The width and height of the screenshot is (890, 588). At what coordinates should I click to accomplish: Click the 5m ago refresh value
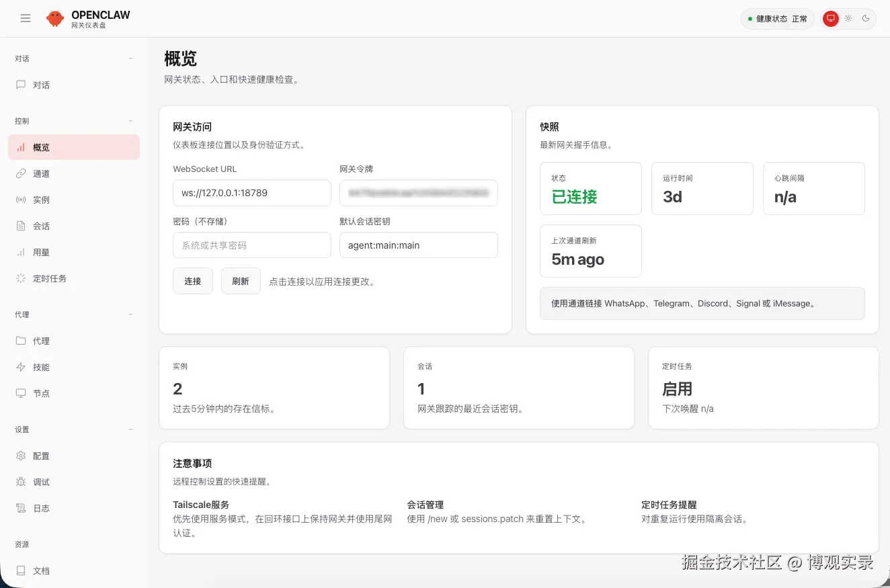(x=578, y=259)
